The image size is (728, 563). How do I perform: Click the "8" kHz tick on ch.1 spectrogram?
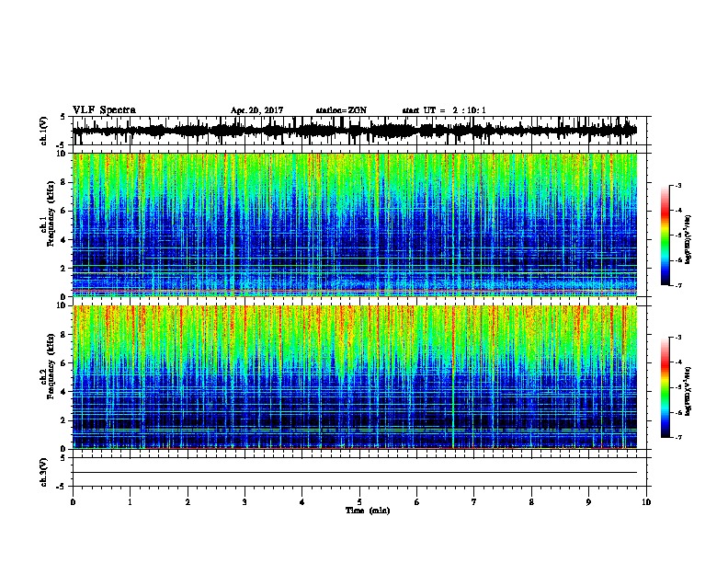tap(63, 182)
